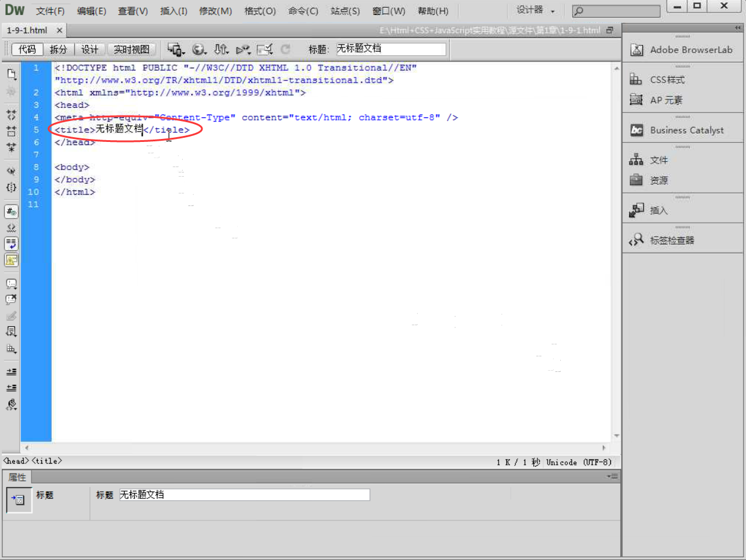This screenshot has height=560, width=746.
Task: Open Format Source Code dropdown
Action: tap(11, 405)
